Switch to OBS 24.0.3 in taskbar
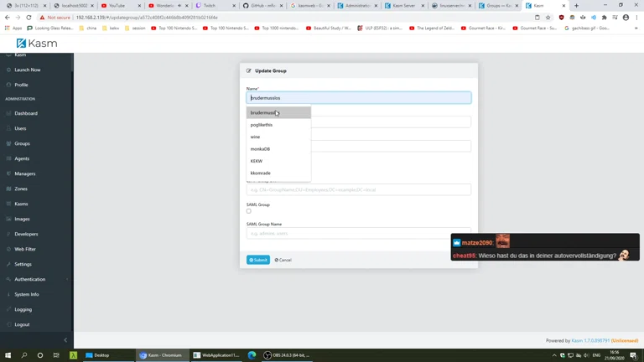 287,355
